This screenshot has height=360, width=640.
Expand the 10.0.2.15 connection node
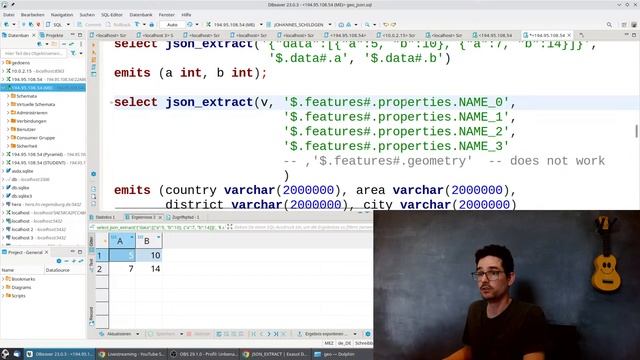pos(3,71)
